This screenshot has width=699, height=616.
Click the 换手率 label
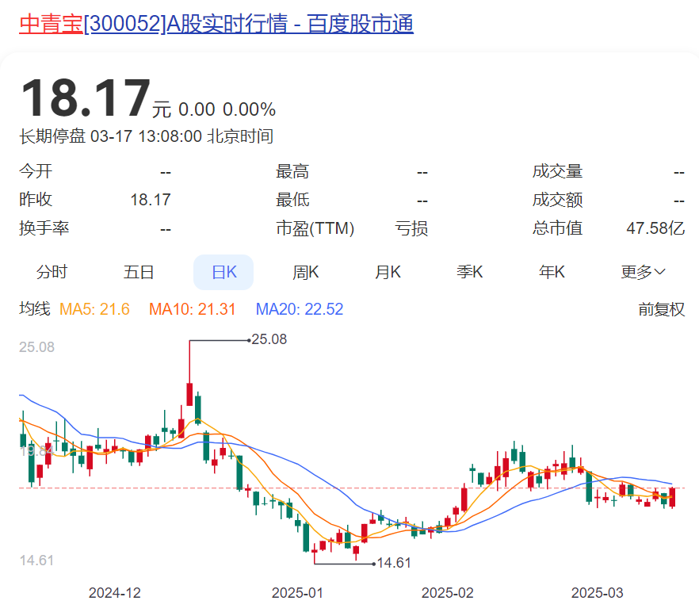44,228
